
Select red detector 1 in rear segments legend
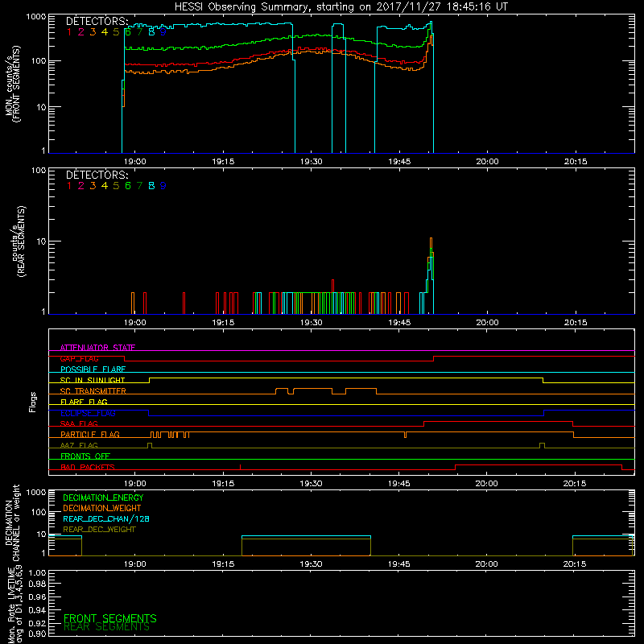tap(69, 186)
